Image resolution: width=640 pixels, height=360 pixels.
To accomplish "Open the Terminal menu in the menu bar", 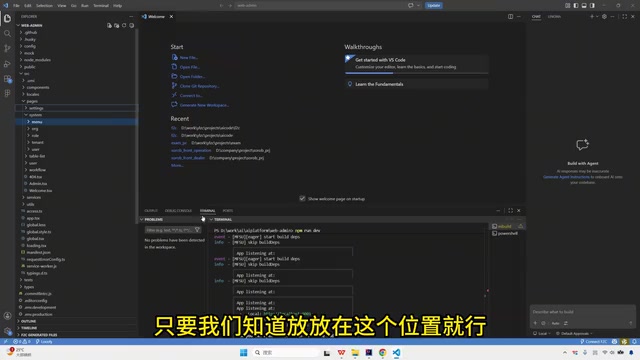I will tap(101, 5).
